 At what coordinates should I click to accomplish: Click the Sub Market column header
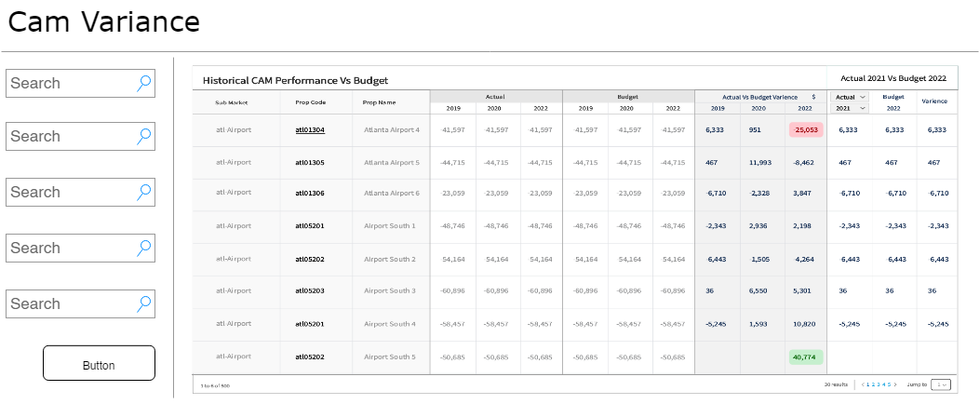coord(233,102)
